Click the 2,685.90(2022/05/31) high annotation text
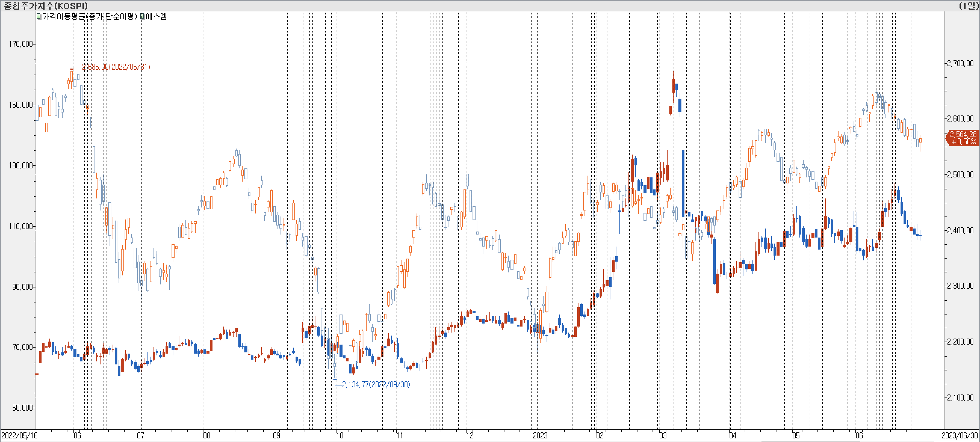Viewport: 980px width, 442px height. point(116,67)
